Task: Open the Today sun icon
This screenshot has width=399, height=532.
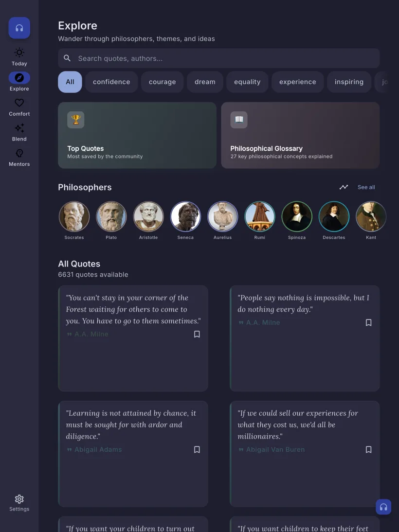Action: point(19,53)
